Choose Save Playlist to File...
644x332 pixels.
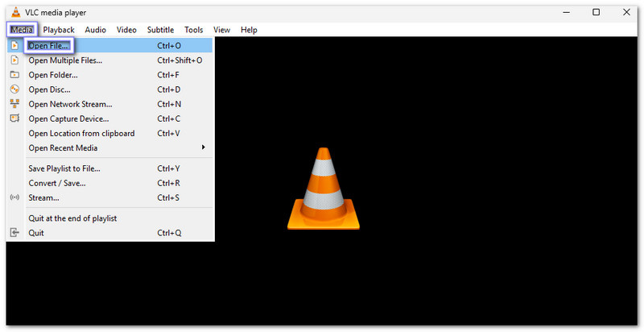[x=64, y=168]
